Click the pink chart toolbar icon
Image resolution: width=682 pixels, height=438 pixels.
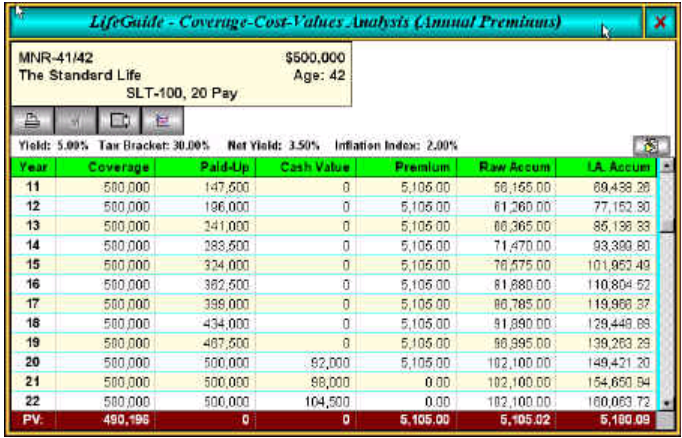click(163, 120)
